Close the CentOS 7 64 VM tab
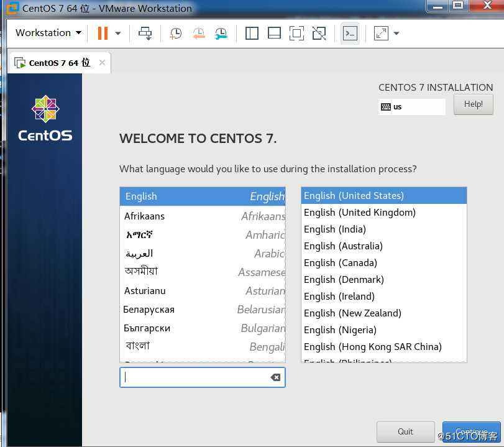The height and width of the screenshot is (447, 504). (x=102, y=62)
